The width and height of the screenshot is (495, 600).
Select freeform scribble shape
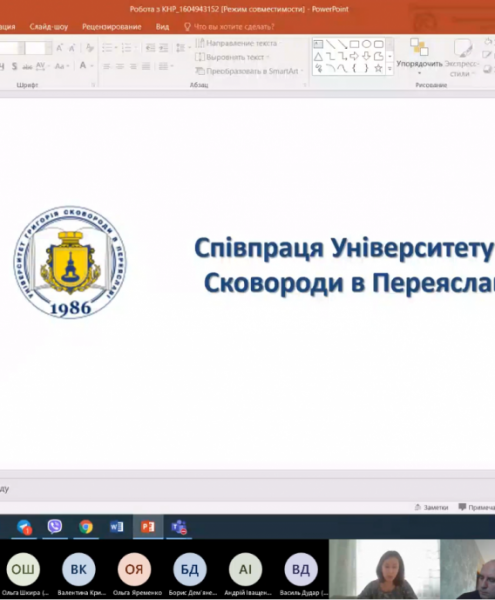pyautogui.click(x=318, y=68)
